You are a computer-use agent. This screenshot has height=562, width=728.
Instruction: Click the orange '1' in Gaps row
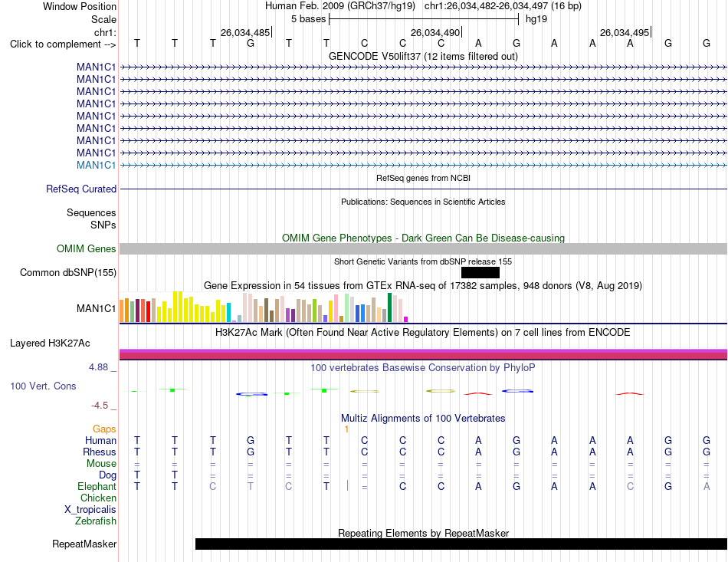pyautogui.click(x=346, y=429)
